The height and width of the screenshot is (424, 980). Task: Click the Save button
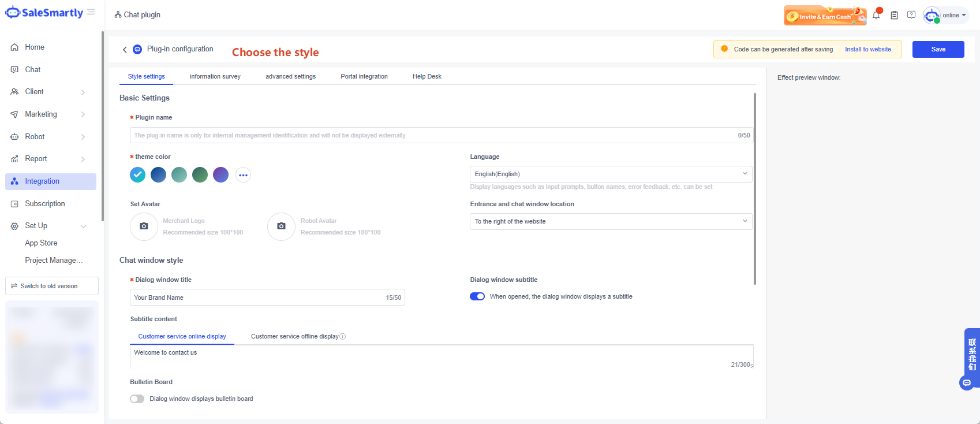pyautogui.click(x=938, y=49)
